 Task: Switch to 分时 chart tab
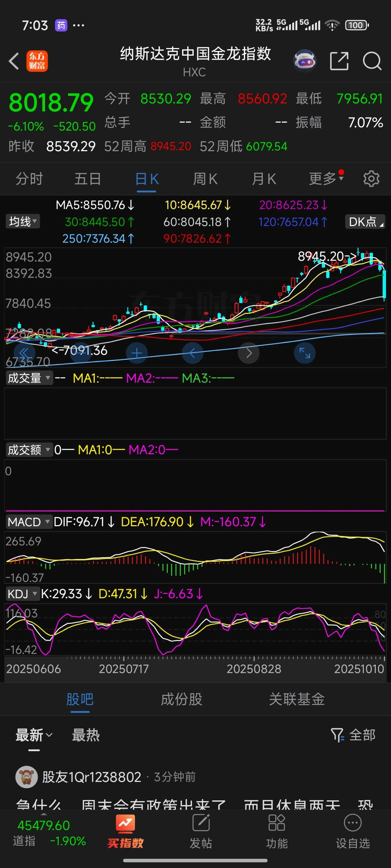(29, 179)
